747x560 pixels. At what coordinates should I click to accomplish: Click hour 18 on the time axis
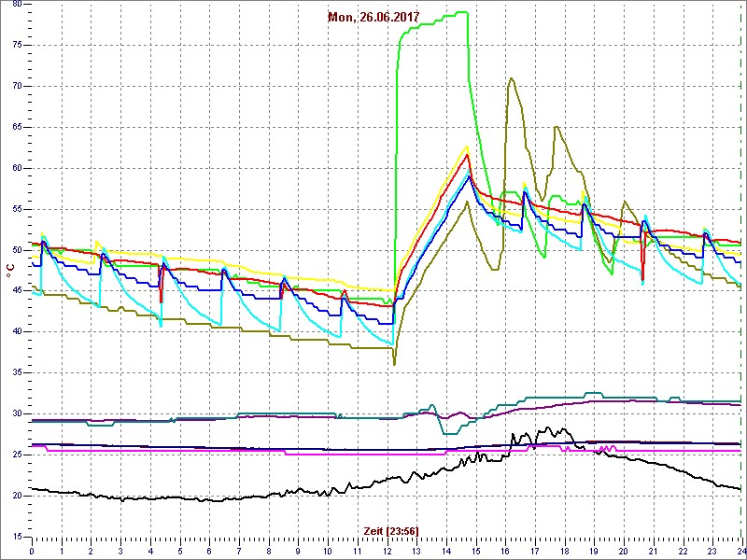(564, 551)
